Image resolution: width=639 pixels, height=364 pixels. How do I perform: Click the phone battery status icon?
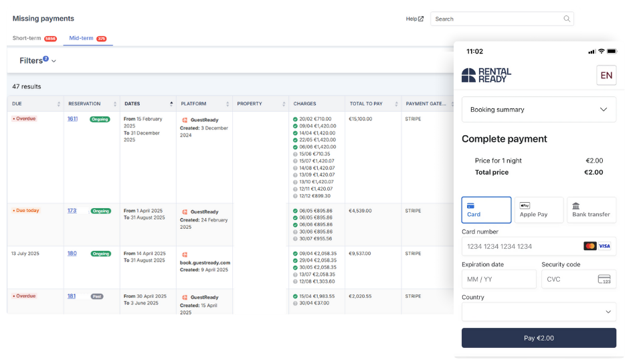coord(612,52)
